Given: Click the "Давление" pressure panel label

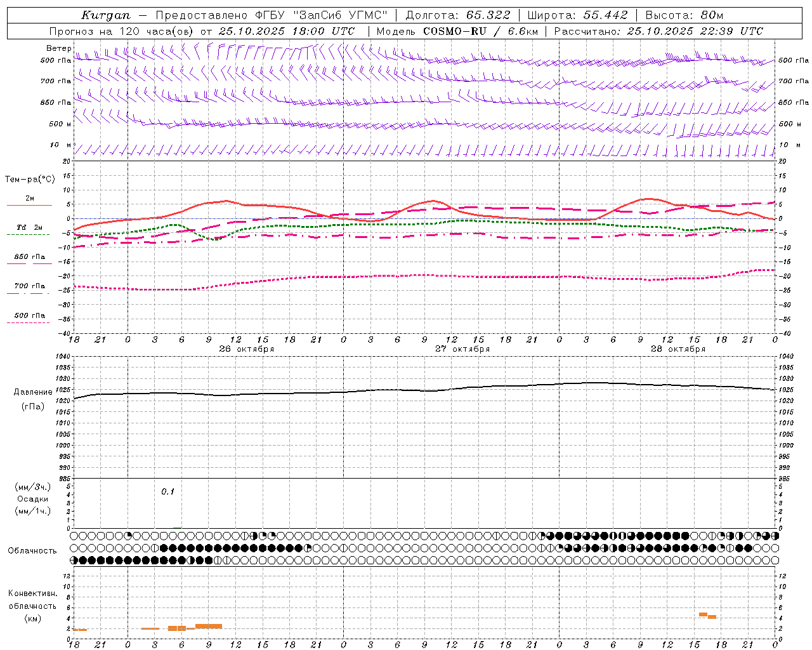Looking at the screenshot, I should [x=33, y=392].
